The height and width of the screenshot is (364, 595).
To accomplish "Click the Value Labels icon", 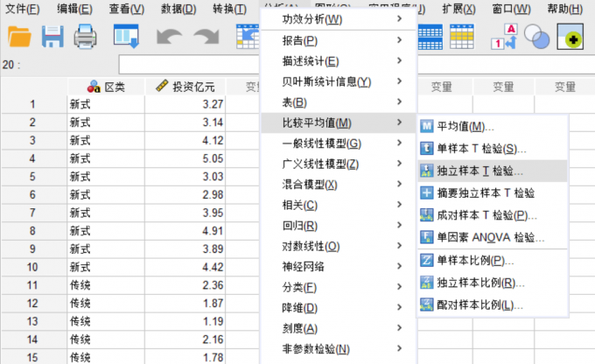I will (504, 37).
